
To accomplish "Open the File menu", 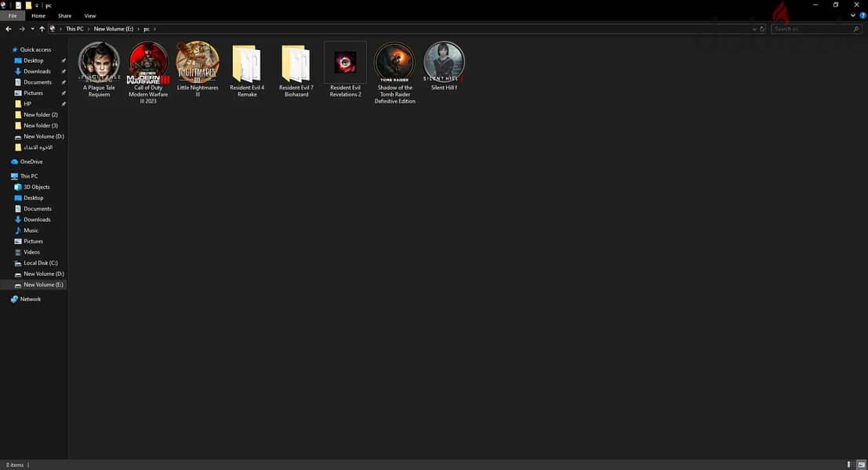I will pyautogui.click(x=13, y=16).
